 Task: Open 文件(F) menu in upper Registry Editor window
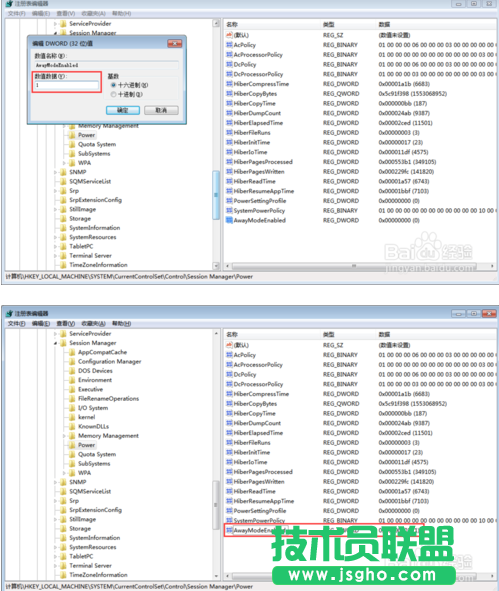(17, 14)
